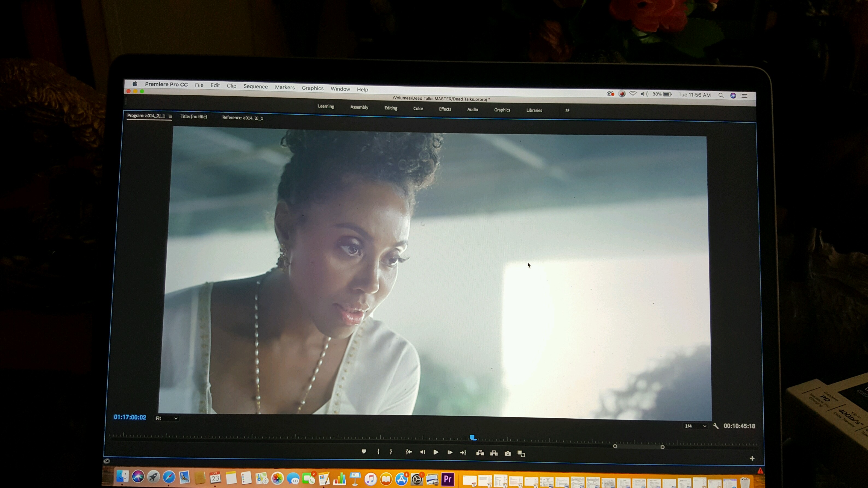Viewport: 868px width, 488px height.
Task: Click the blue playhead on time ruler
Action: pyautogui.click(x=473, y=437)
